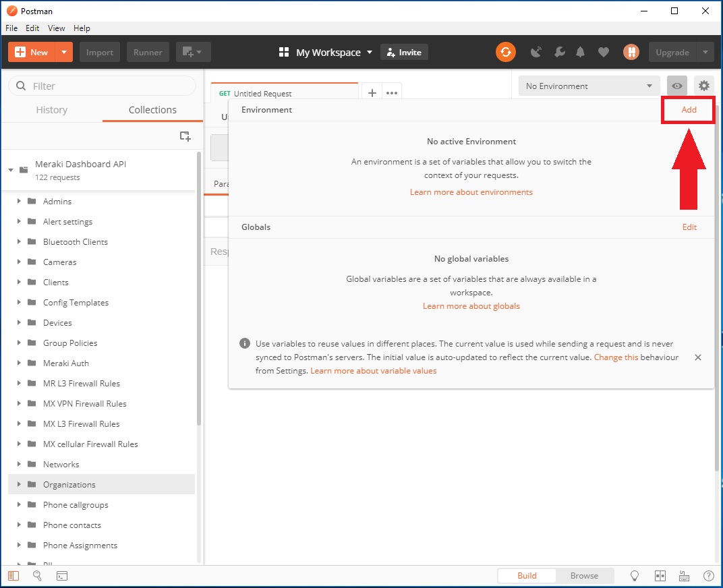Click Add to create an environment
This screenshot has height=588, width=723.
[689, 110]
